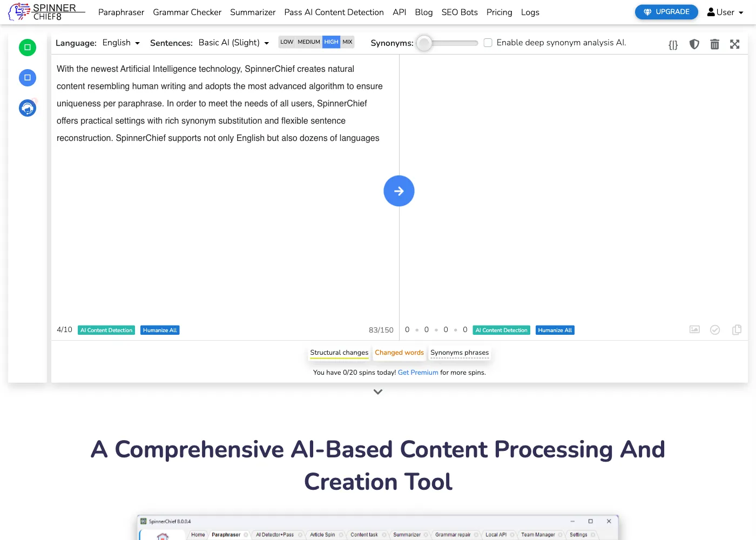
Task: Click the UPGRADE button
Action: (666, 12)
